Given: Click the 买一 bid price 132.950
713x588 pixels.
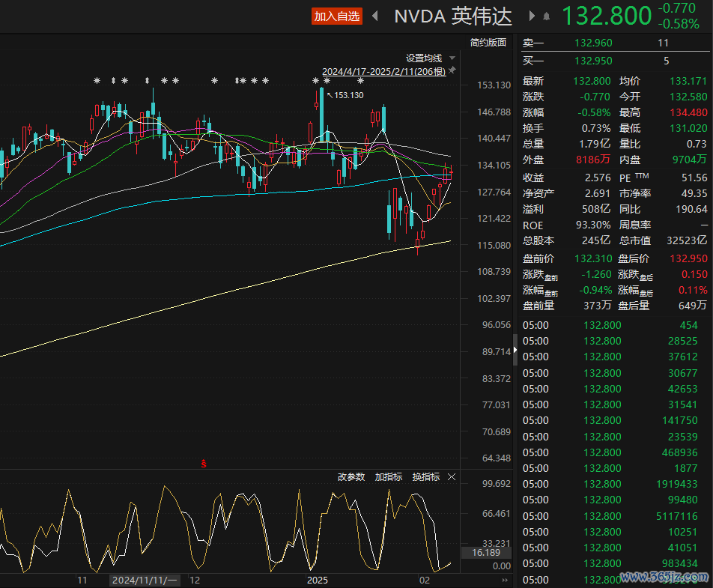Looking at the screenshot, I should (593, 61).
